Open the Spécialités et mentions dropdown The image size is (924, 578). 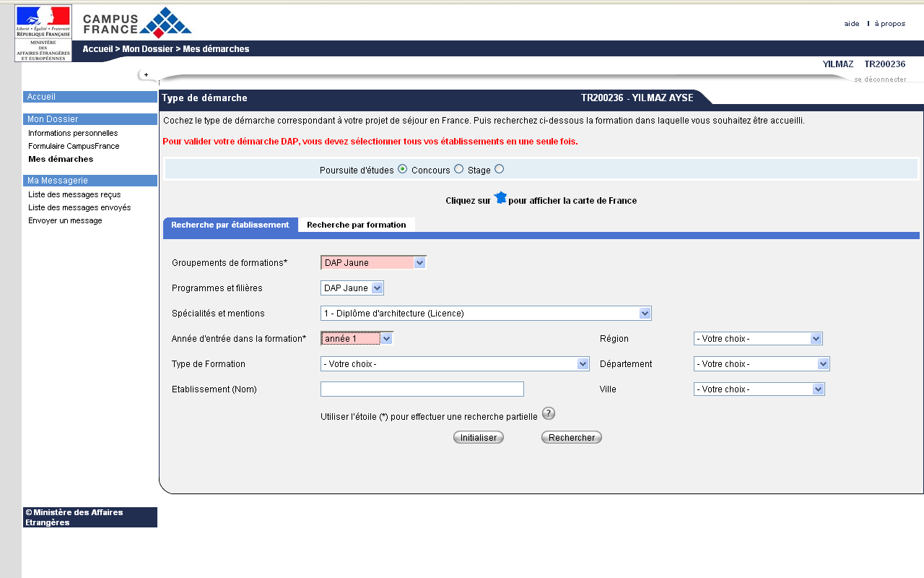coord(486,314)
